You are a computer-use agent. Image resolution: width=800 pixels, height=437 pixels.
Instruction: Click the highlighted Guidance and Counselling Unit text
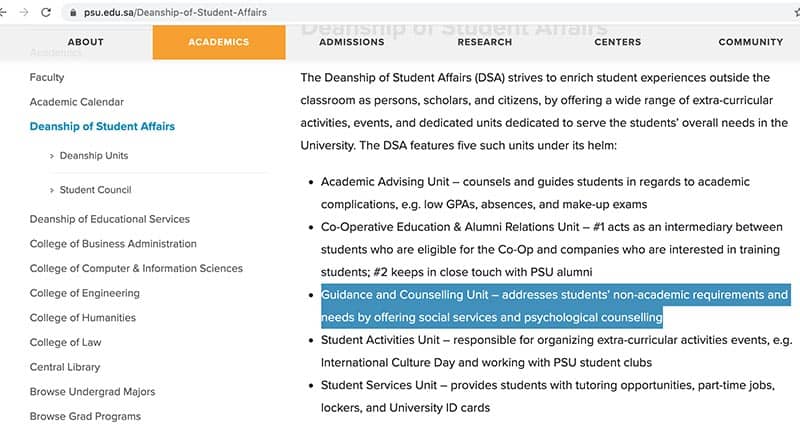point(555,306)
